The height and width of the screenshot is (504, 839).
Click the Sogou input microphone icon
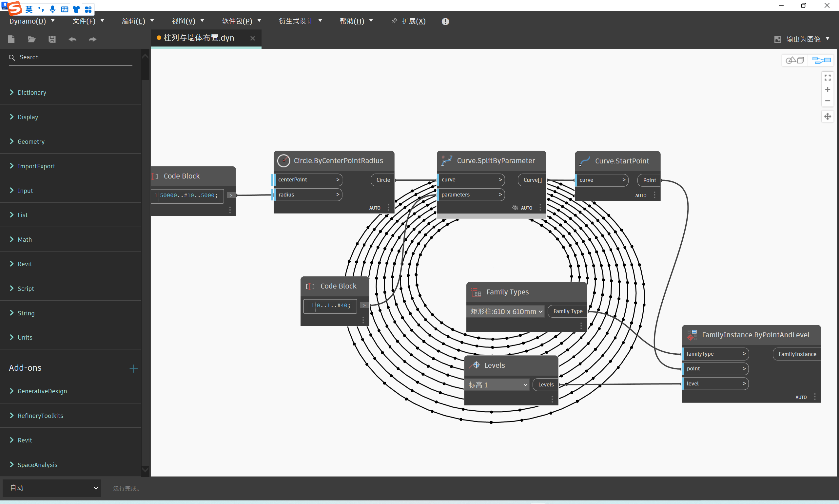coord(52,9)
